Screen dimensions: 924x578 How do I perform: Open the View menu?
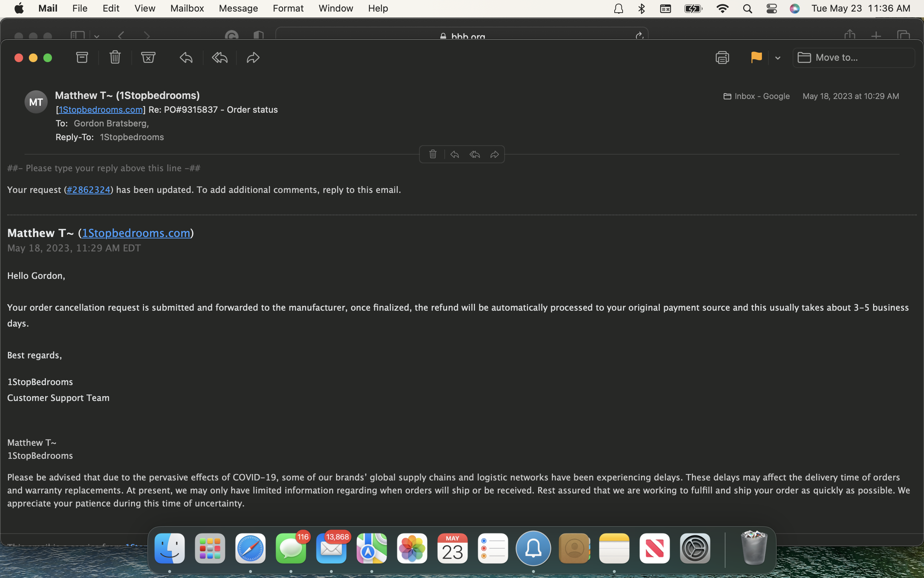click(x=145, y=8)
